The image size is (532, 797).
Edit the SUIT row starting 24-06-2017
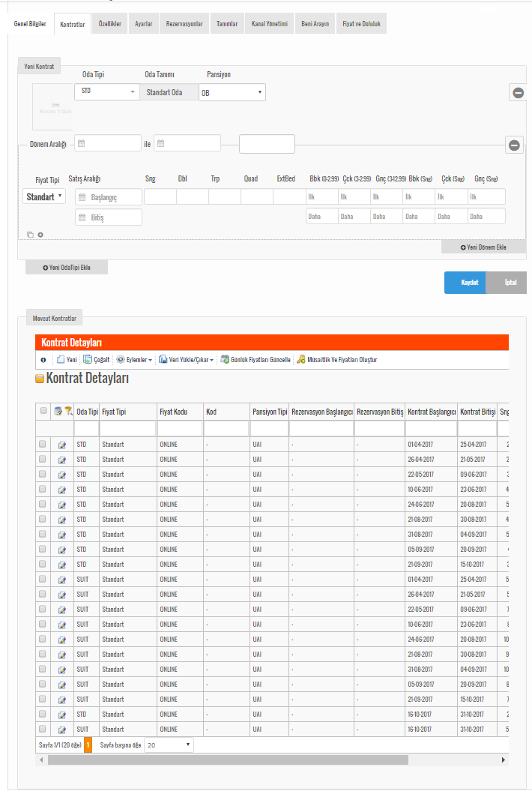62,640
